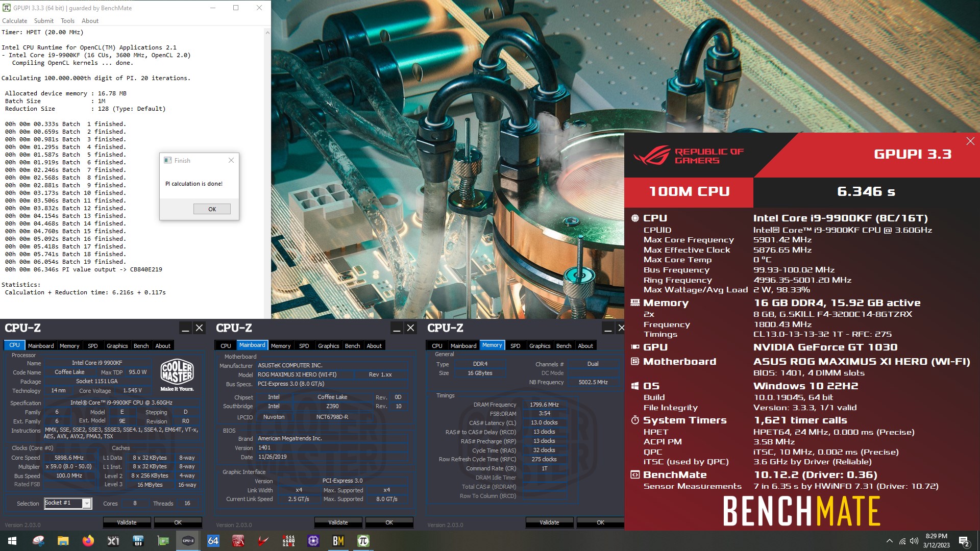Open the Socket #1 selection dropdown in CPU-Z
This screenshot has height=551, width=980.
87,504
